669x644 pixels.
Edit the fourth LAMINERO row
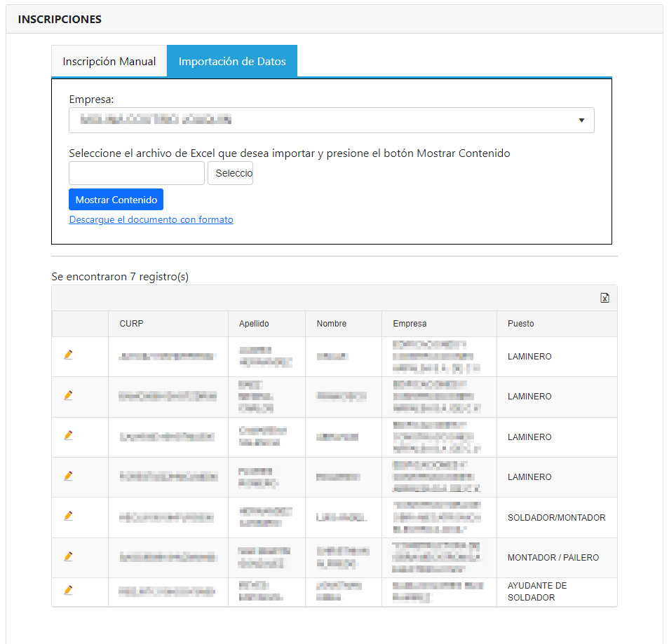(x=68, y=477)
